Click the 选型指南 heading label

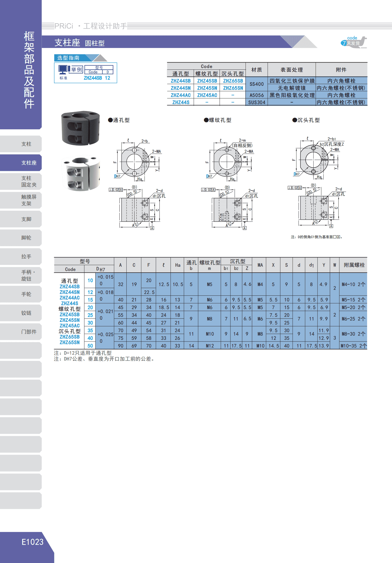coord(68,58)
